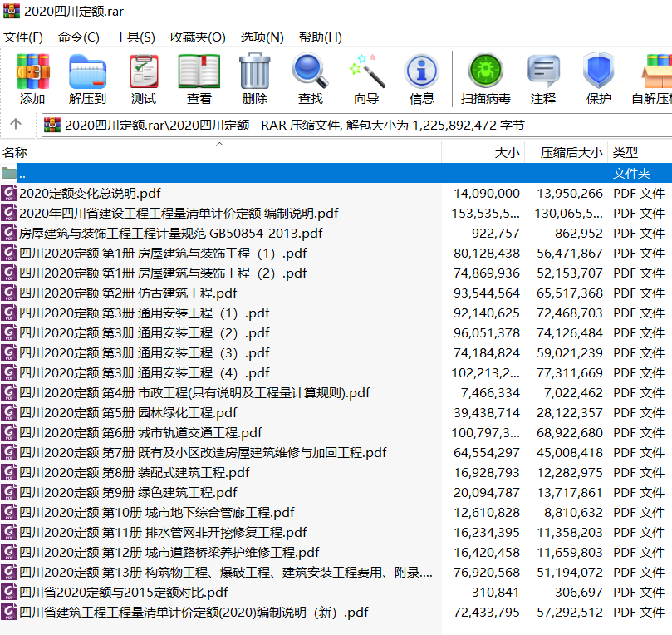Click size value 20,094,787

pyautogui.click(x=487, y=492)
